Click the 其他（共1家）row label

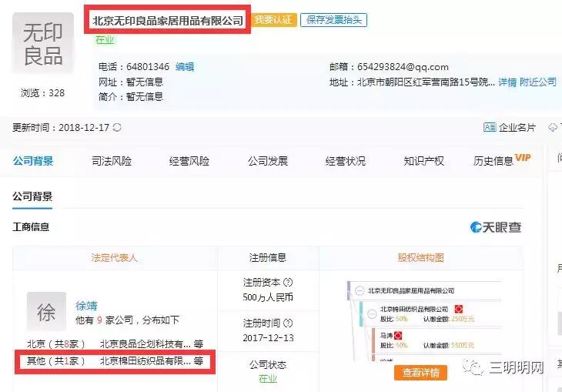56,360
